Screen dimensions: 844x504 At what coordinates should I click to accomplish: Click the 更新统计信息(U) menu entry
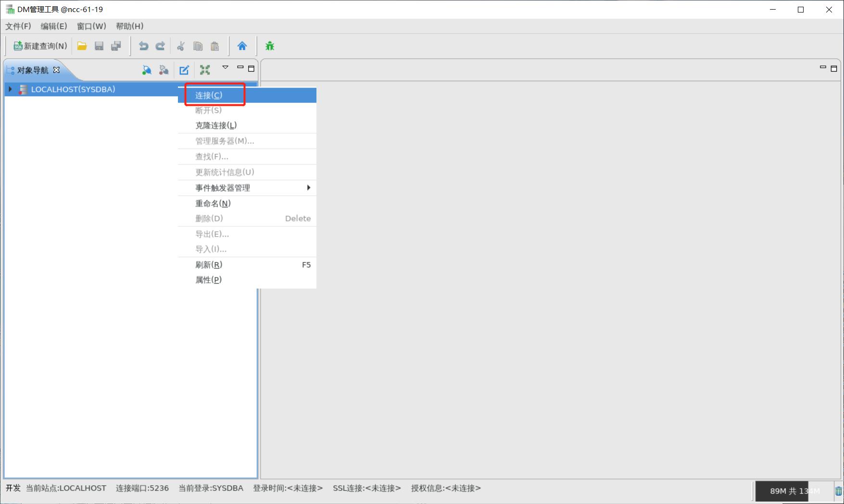247,172
